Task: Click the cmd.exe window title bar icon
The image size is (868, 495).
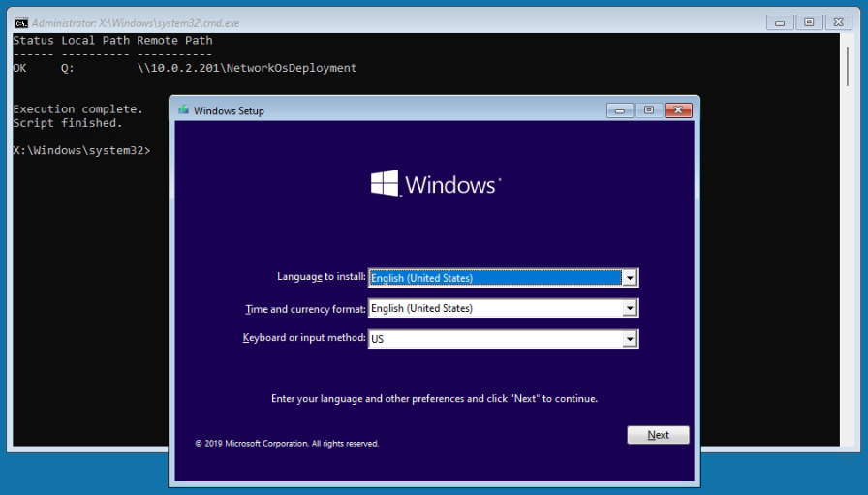Action: click(21, 22)
